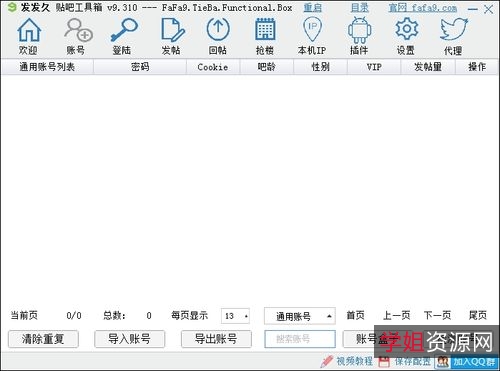Go to 首页 first page
Viewport: 500px width, 371px height.
[355, 315]
